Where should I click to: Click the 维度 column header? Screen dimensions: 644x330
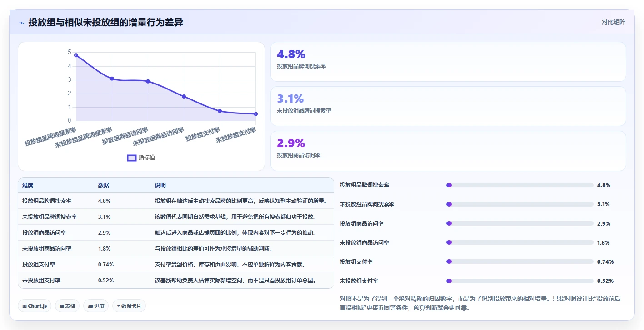28,186
